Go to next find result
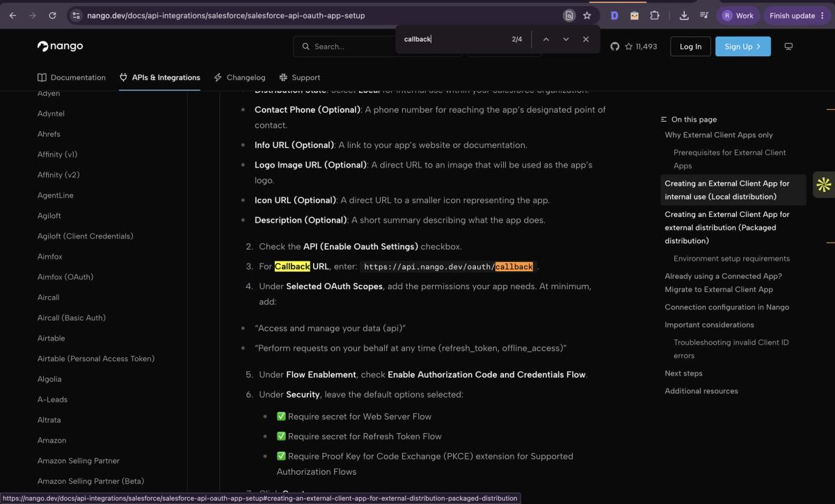Viewport: 835px width, 504px height. point(566,40)
